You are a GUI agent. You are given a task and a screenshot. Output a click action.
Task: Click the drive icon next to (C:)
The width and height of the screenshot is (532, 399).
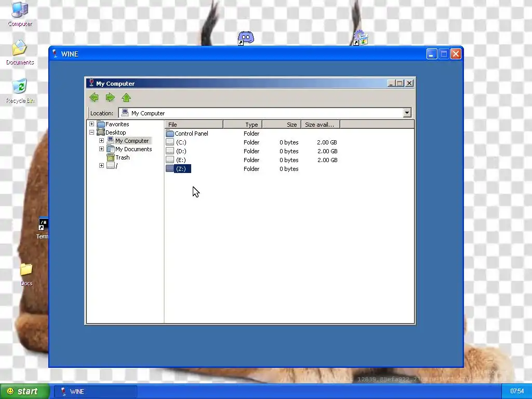coord(170,142)
